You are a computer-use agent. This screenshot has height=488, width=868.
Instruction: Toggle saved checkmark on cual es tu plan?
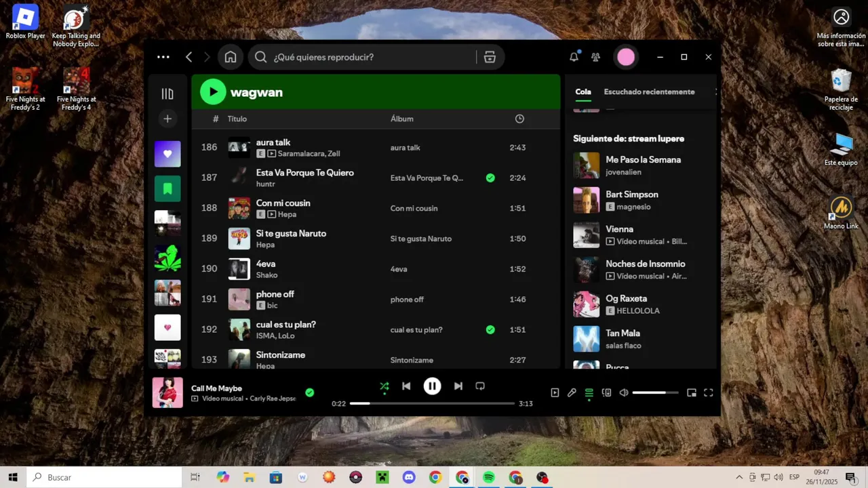click(x=490, y=329)
